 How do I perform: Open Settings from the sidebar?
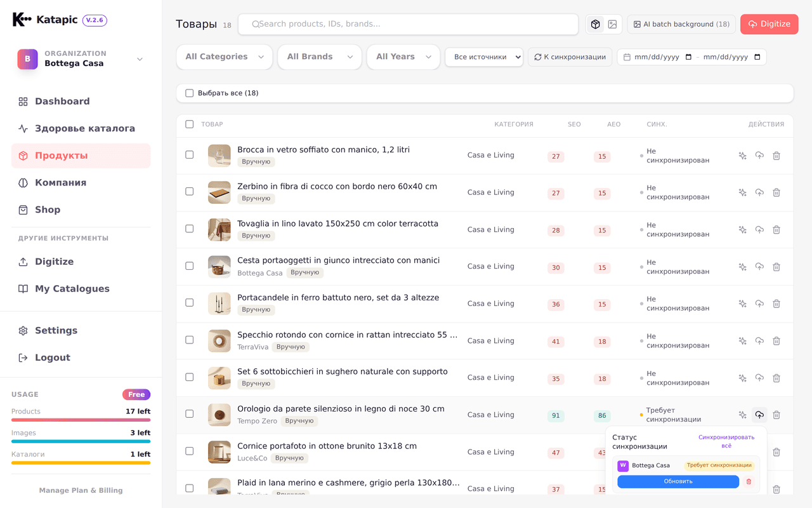pyautogui.click(x=81, y=331)
